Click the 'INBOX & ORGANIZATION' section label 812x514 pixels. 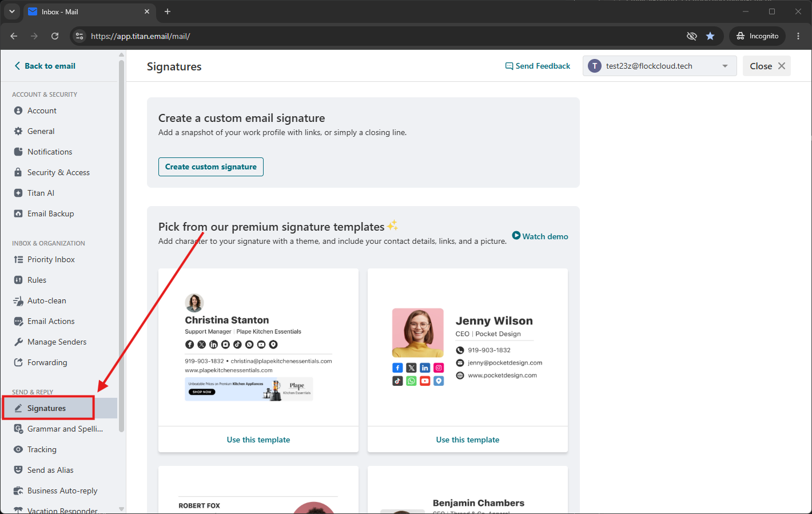tap(49, 243)
